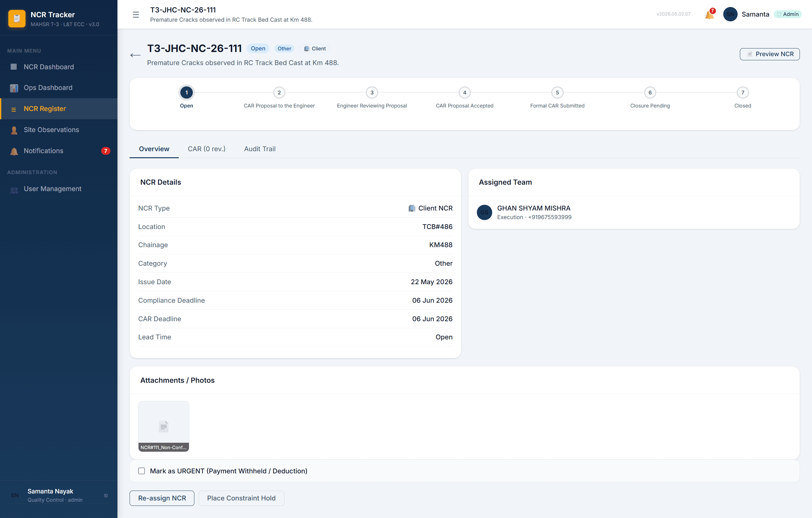The height and width of the screenshot is (518, 812).
Task: Click location value TCB#486
Action: (437, 227)
